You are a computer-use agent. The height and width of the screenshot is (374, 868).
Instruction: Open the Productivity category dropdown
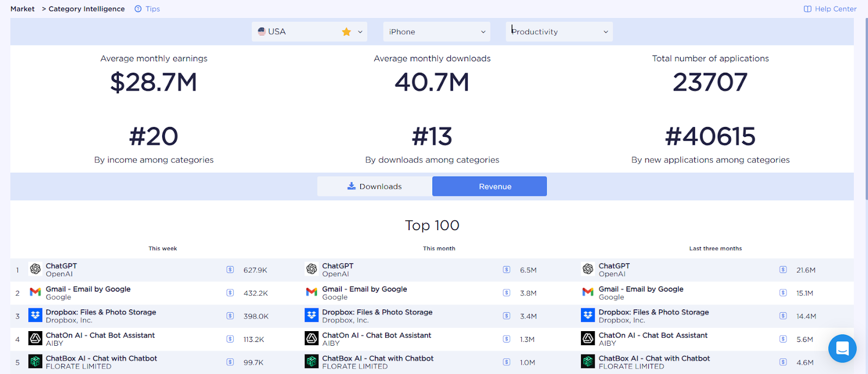coord(559,31)
